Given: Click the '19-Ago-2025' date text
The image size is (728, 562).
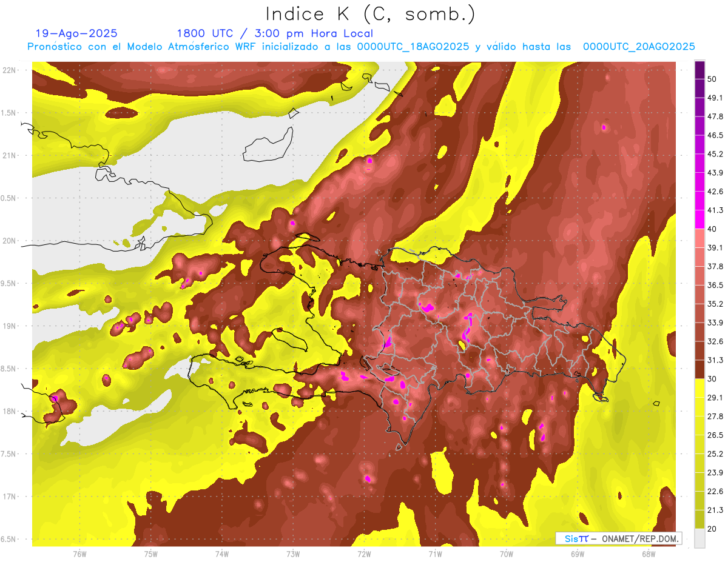Looking at the screenshot, I should [76, 33].
